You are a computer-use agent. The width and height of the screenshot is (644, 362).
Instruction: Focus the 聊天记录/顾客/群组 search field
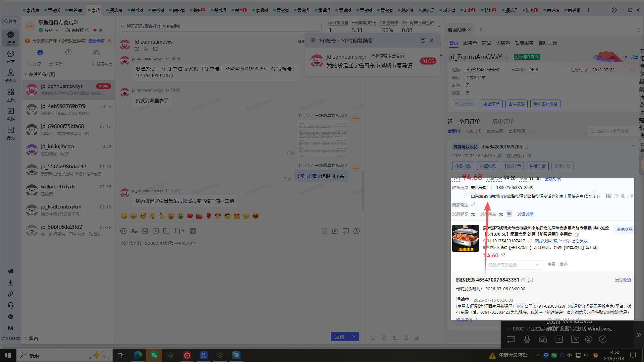click(x=221, y=26)
